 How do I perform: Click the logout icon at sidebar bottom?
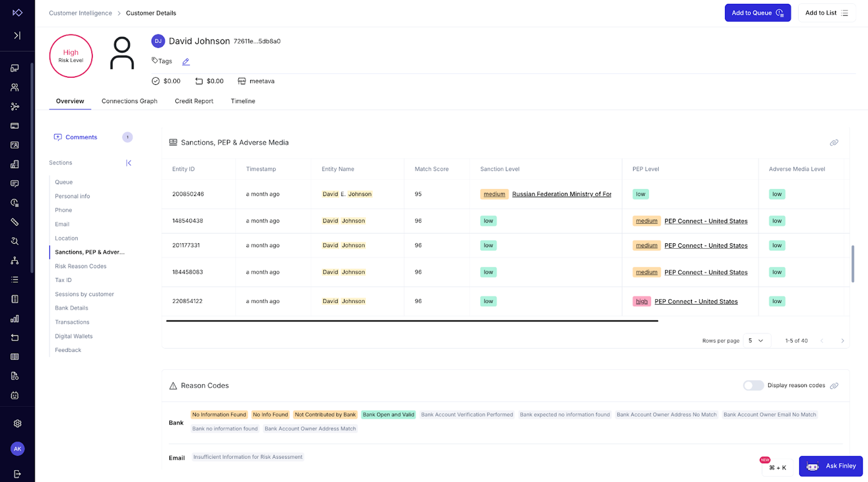(x=17, y=474)
